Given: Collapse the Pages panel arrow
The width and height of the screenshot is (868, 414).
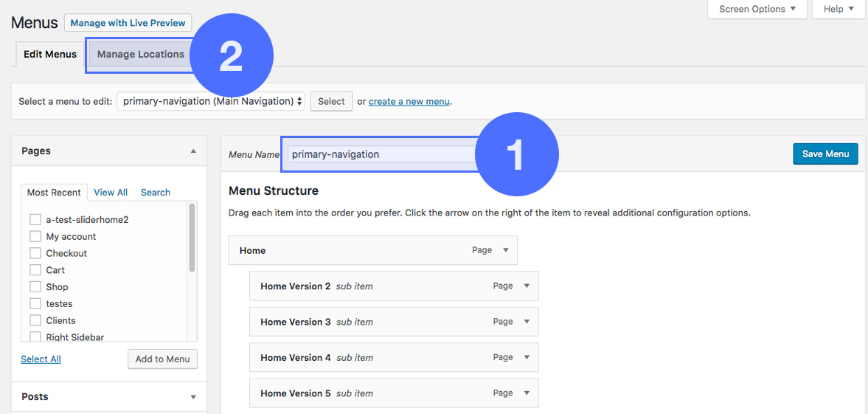Looking at the screenshot, I should click(x=193, y=151).
